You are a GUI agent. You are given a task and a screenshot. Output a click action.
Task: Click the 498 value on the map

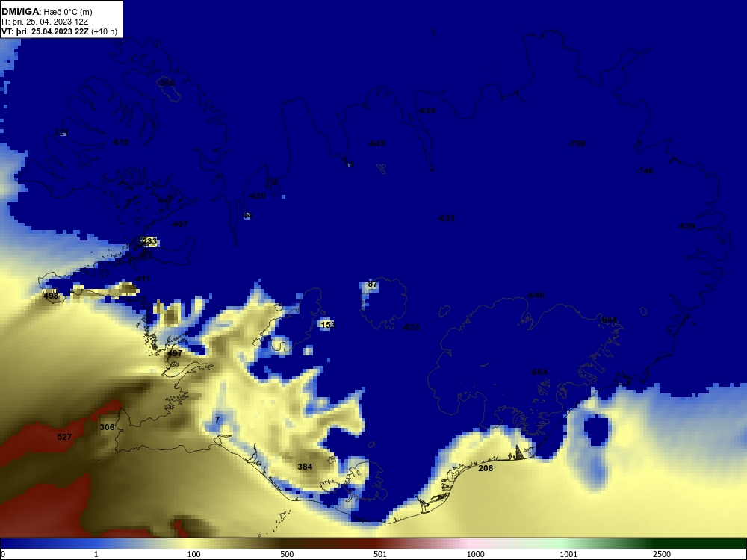click(51, 296)
